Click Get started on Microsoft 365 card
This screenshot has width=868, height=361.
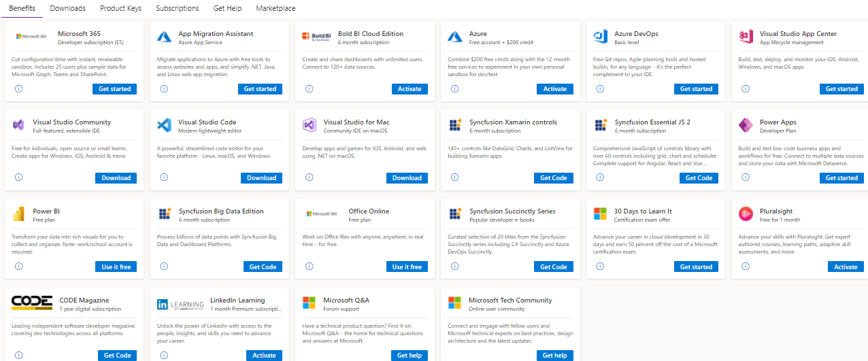115,89
